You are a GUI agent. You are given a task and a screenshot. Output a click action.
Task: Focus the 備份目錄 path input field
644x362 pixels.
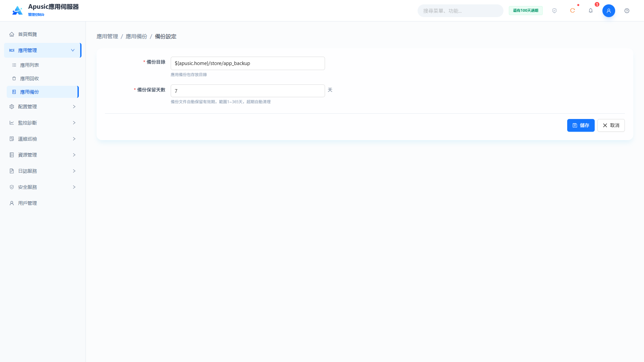(248, 63)
